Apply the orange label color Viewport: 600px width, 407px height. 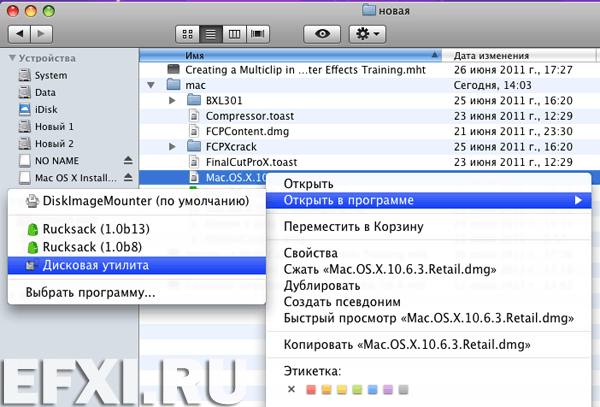[x=326, y=389]
